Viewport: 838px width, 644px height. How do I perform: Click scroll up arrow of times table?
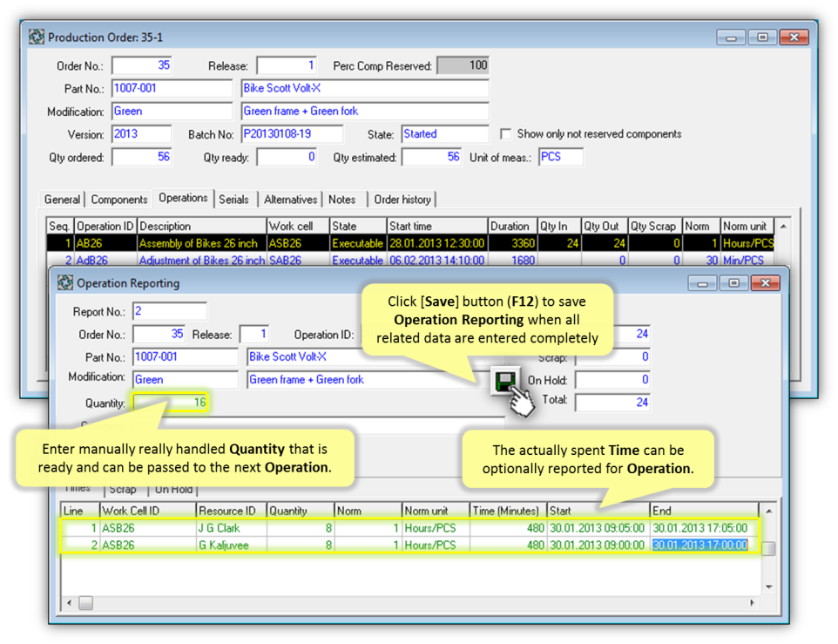click(x=768, y=511)
